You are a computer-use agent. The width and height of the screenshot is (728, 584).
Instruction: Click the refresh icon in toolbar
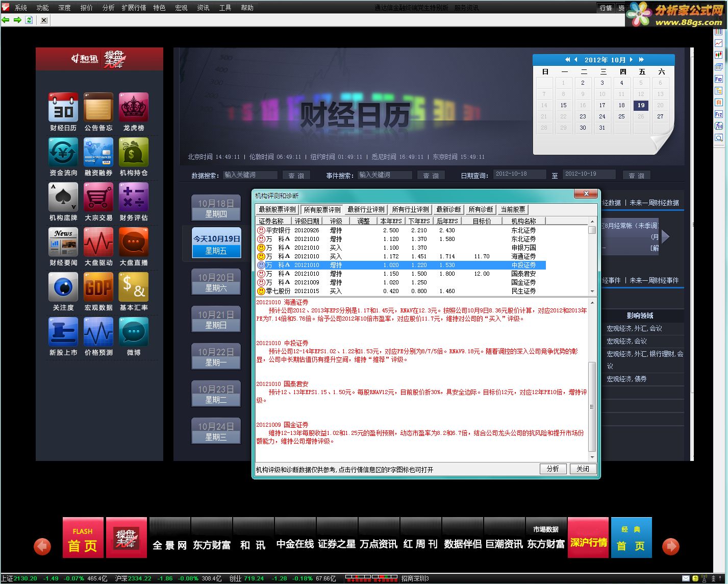(29, 20)
